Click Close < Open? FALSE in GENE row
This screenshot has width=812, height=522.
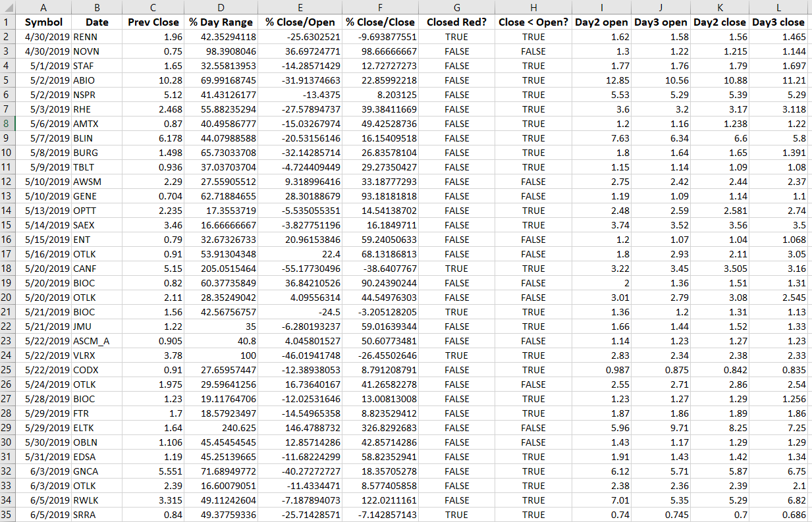tap(533, 196)
